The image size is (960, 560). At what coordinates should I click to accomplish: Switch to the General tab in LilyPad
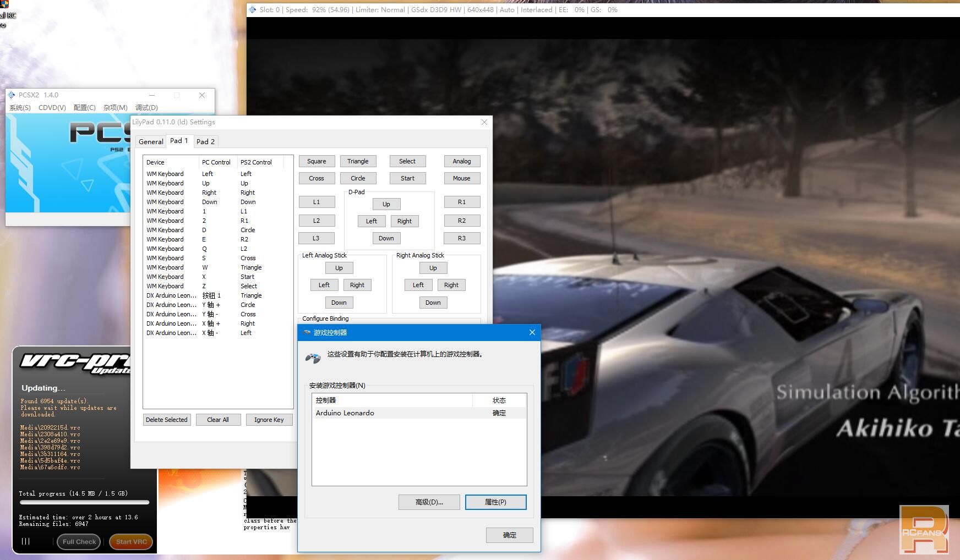click(151, 141)
